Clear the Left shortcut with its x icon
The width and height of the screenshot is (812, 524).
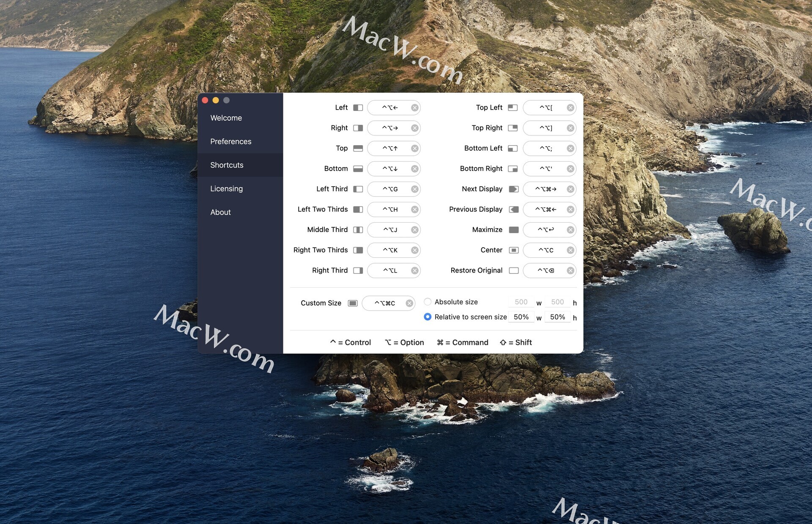pos(414,108)
